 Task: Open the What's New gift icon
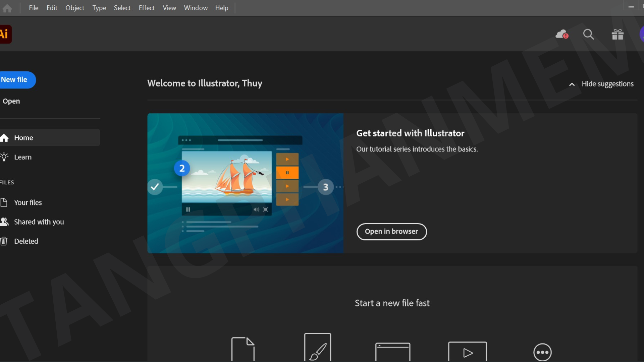618,34
